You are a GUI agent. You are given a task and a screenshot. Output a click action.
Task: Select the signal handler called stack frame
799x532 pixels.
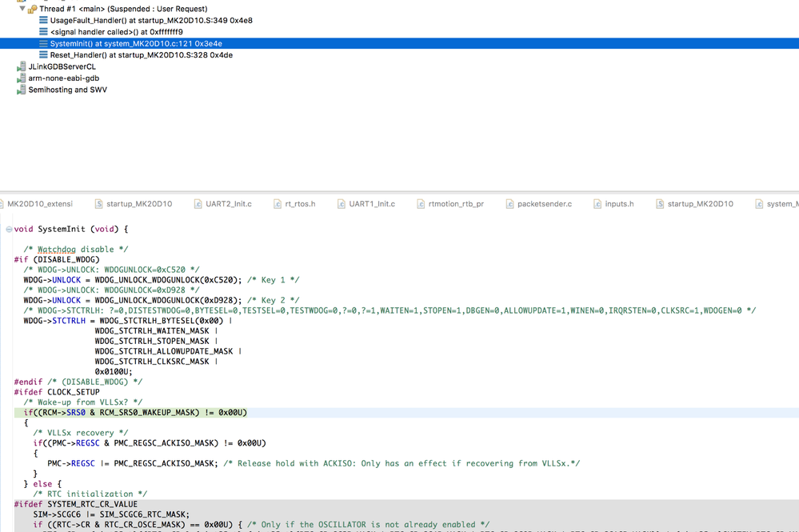(x=117, y=31)
